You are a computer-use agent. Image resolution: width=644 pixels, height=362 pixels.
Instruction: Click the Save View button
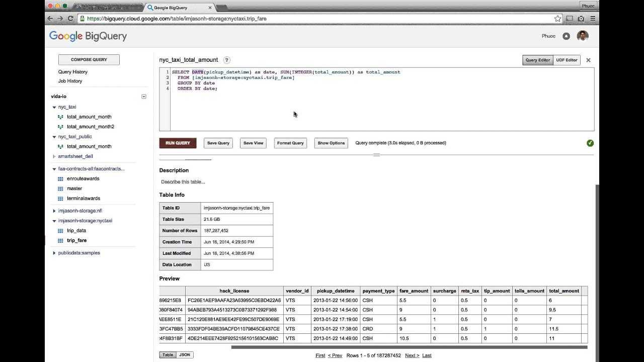click(x=253, y=143)
